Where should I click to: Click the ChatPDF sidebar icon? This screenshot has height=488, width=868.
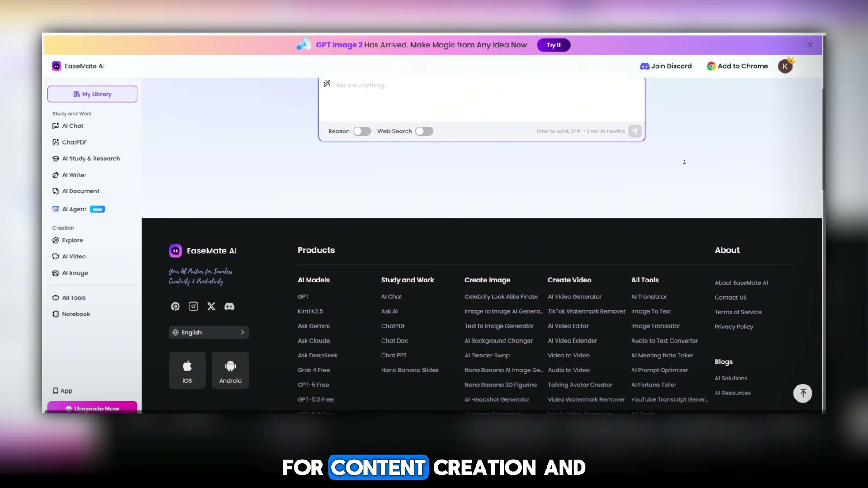[56, 142]
